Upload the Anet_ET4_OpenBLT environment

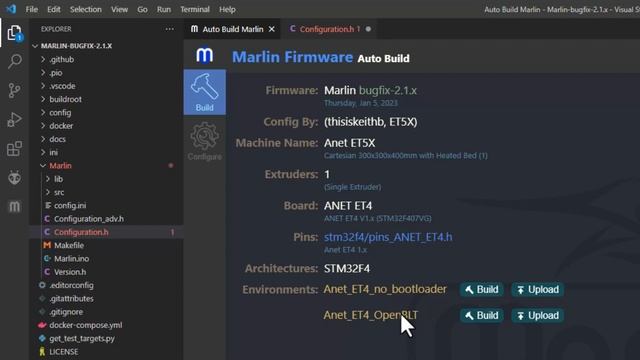538,316
